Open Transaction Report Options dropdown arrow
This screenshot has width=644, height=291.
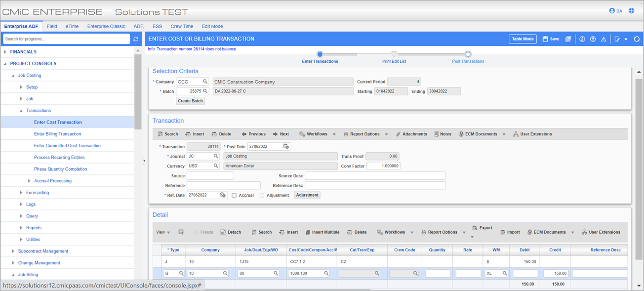coord(386,134)
